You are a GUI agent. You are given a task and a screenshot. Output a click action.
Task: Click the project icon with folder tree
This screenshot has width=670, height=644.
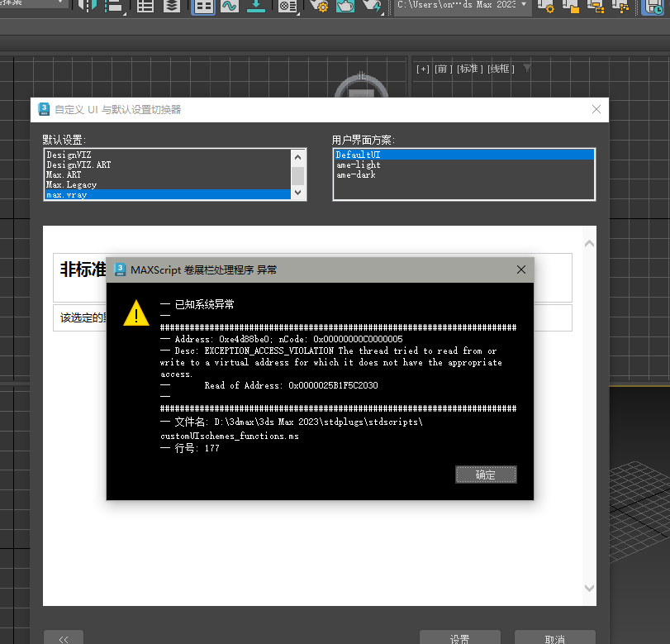(596, 7)
